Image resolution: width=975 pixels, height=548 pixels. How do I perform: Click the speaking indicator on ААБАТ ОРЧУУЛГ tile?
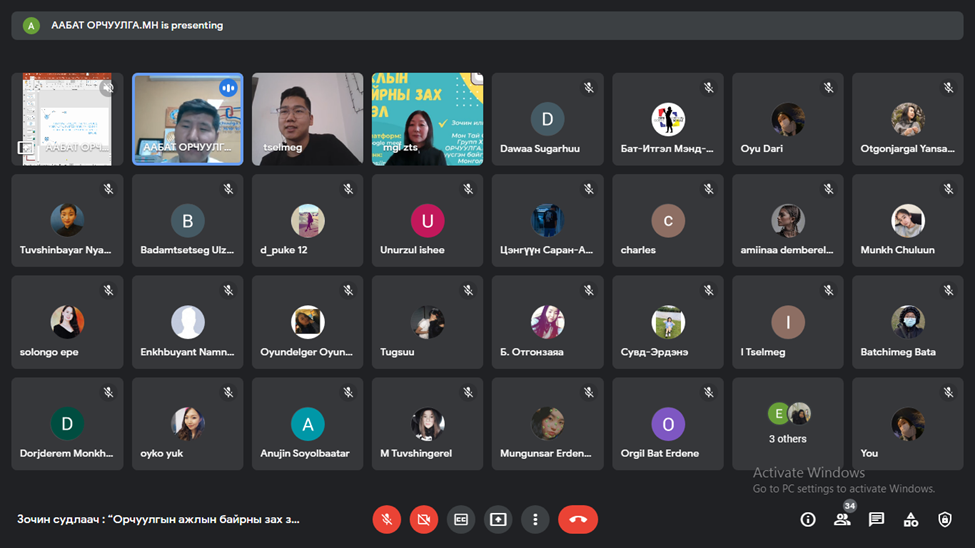[x=228, y=88]
